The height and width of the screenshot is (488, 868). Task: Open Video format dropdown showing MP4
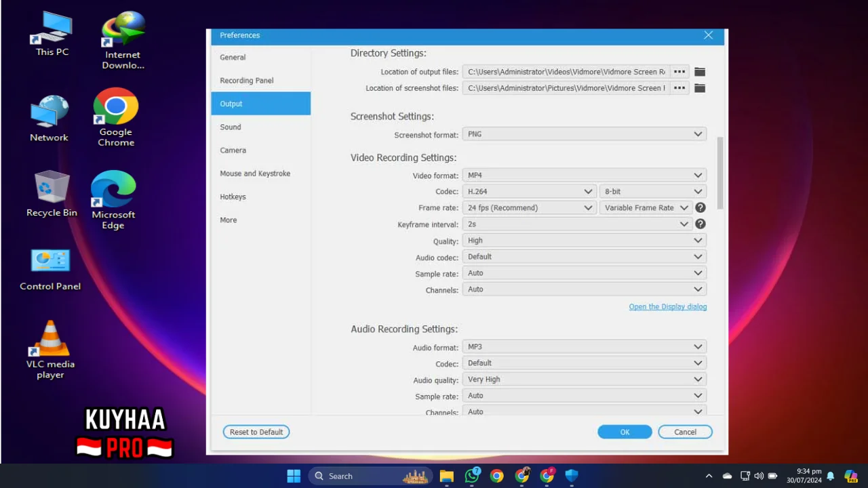tap(585, 176)
